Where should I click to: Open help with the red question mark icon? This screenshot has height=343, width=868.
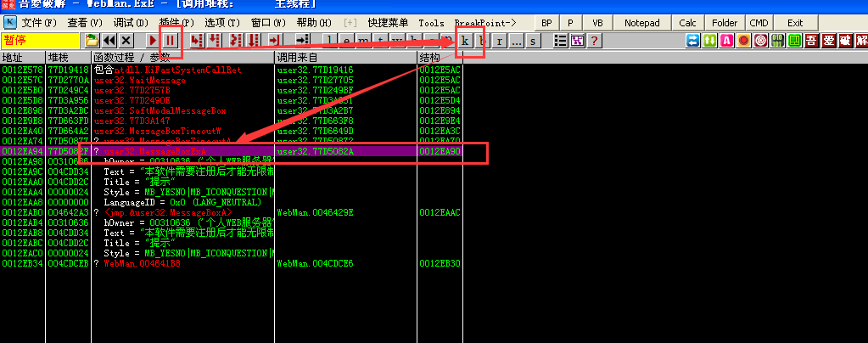(x=594, y=41)
